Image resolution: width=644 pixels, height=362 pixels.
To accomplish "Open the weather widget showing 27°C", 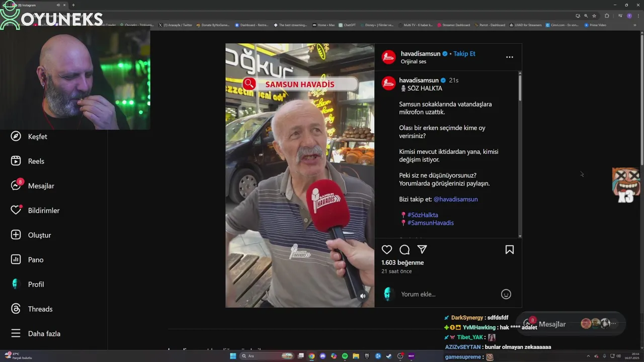I will [x=18, y=356].
